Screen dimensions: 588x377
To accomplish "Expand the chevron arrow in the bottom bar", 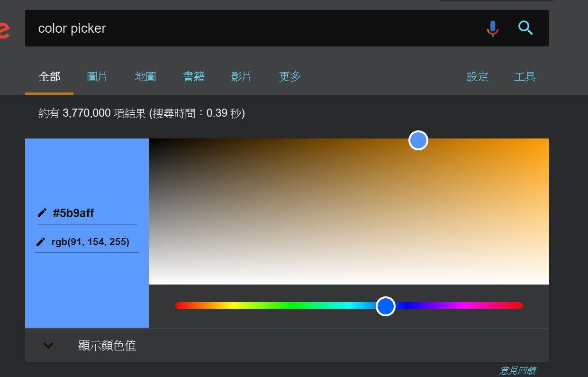I will [48, 345].
